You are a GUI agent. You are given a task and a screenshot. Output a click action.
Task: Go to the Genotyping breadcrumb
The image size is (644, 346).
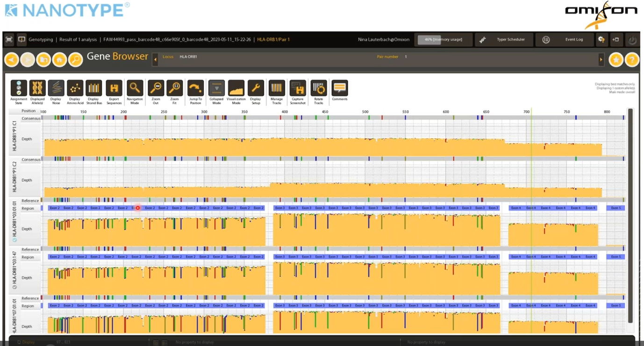(x=41, y=40)
